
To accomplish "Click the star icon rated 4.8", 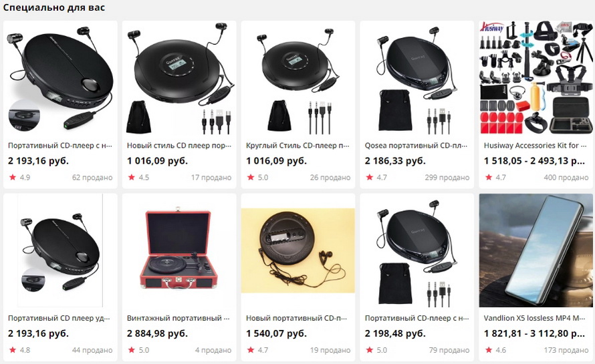I will 13,349.
